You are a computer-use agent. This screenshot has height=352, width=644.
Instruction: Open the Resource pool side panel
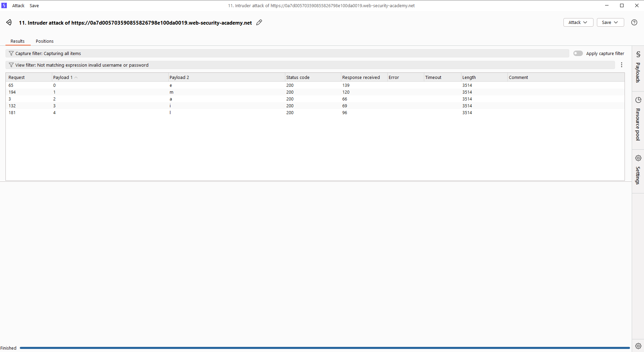(x=638, y=120)
